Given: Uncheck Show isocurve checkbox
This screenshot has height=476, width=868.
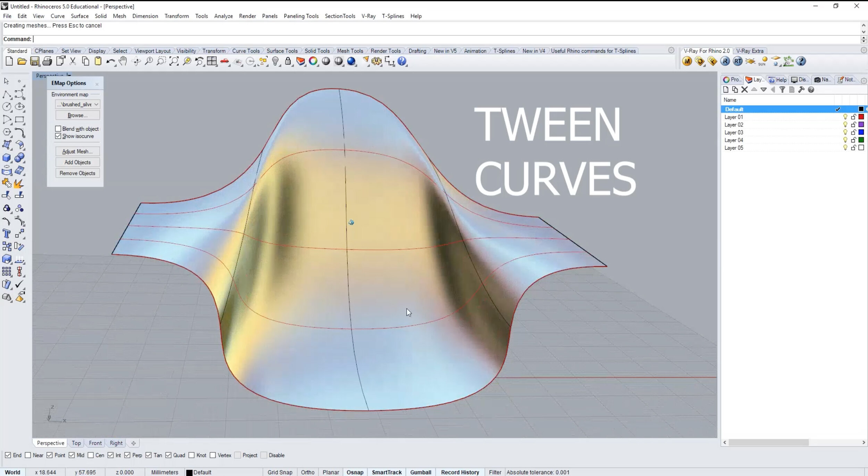Looking at the screenshot, I should [58, 136].
